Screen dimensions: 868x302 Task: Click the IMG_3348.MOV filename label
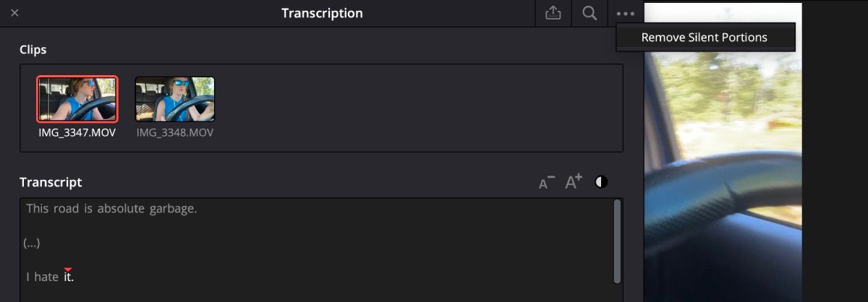(175, 133)
